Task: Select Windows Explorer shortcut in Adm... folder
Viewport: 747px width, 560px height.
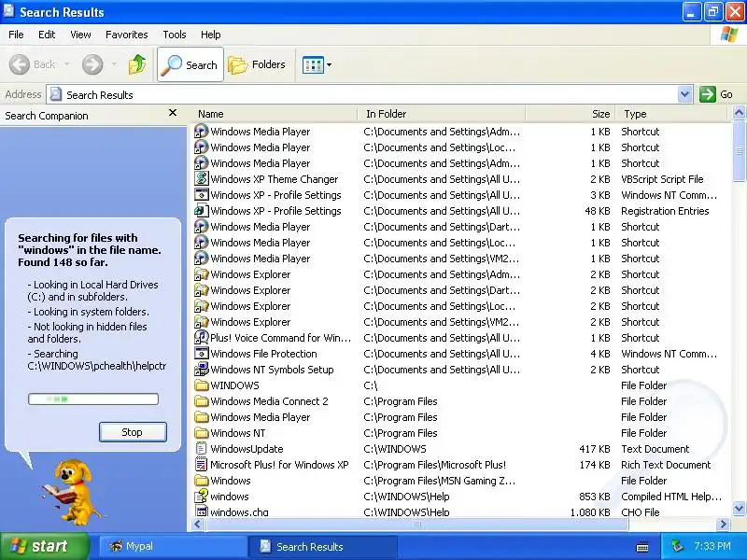Action: pyautogui.click(x=250, y=274)
